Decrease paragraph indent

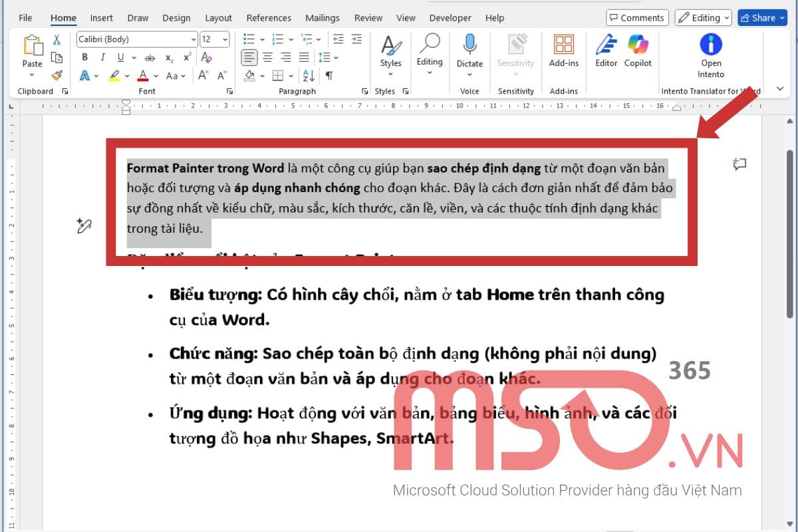[x=338, y=39]
